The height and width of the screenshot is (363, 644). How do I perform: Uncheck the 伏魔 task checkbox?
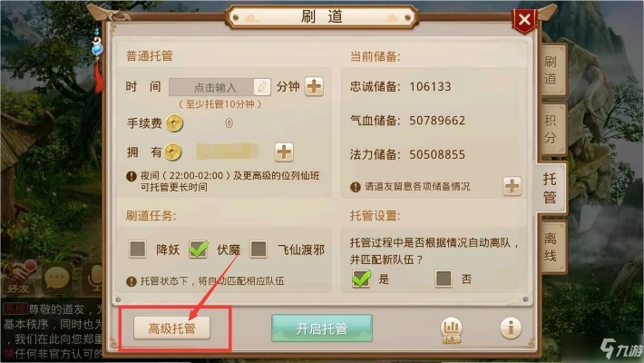coord(198,250)
